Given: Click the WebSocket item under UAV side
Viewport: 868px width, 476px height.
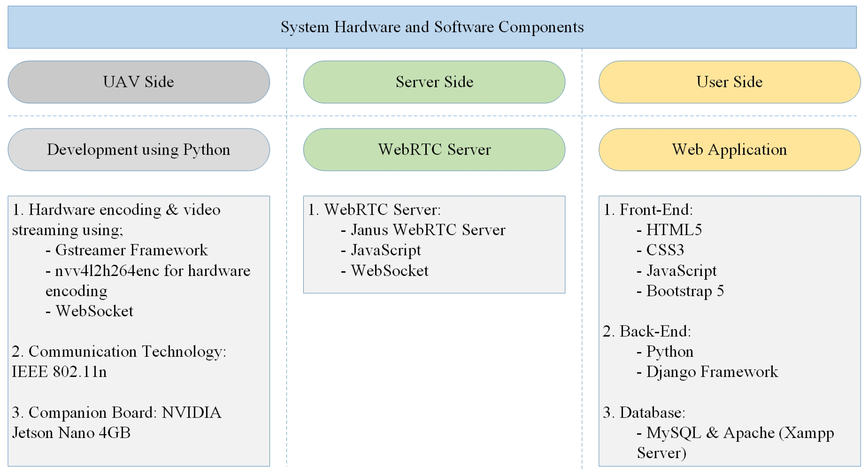Looking at the screenshot, I should pyautogui.click(x=94, y=311).
